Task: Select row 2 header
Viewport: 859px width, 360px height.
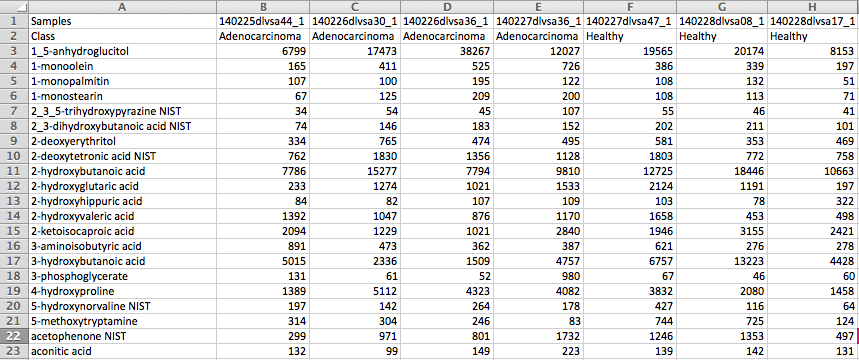Action: point(14,37)
